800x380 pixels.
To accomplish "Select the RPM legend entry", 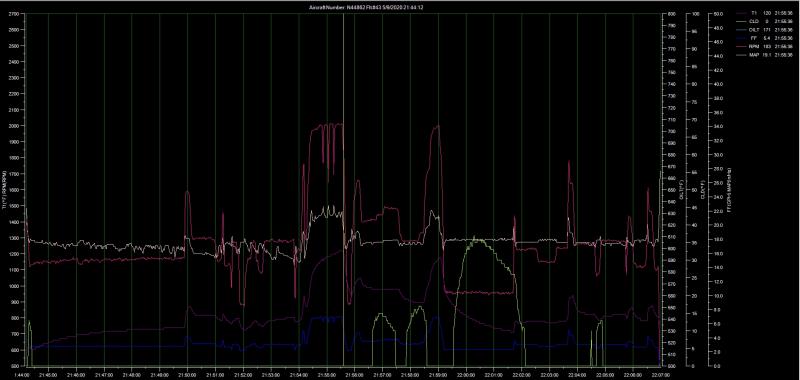I will [764, 46].
